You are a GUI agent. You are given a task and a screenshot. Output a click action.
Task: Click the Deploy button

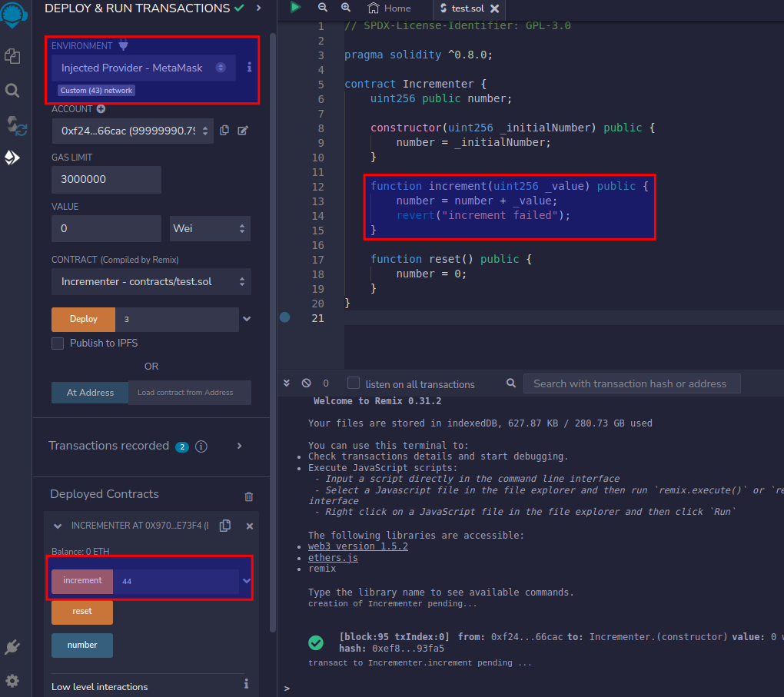point(83,319)
